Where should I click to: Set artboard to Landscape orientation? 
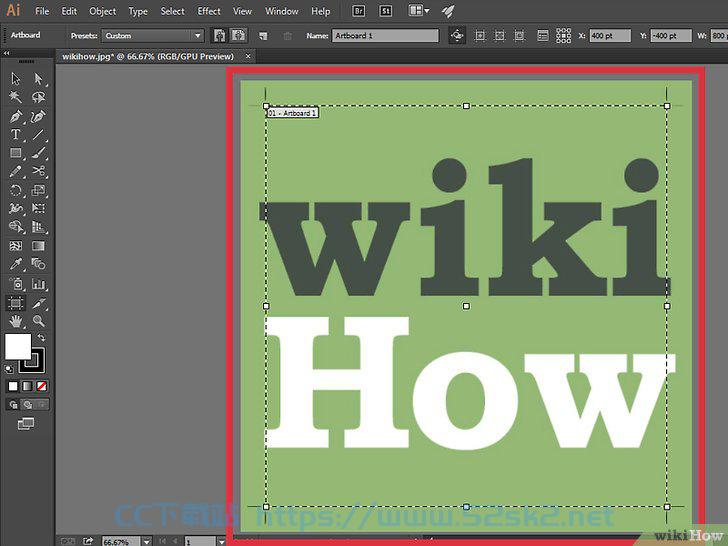pos(239,36)
